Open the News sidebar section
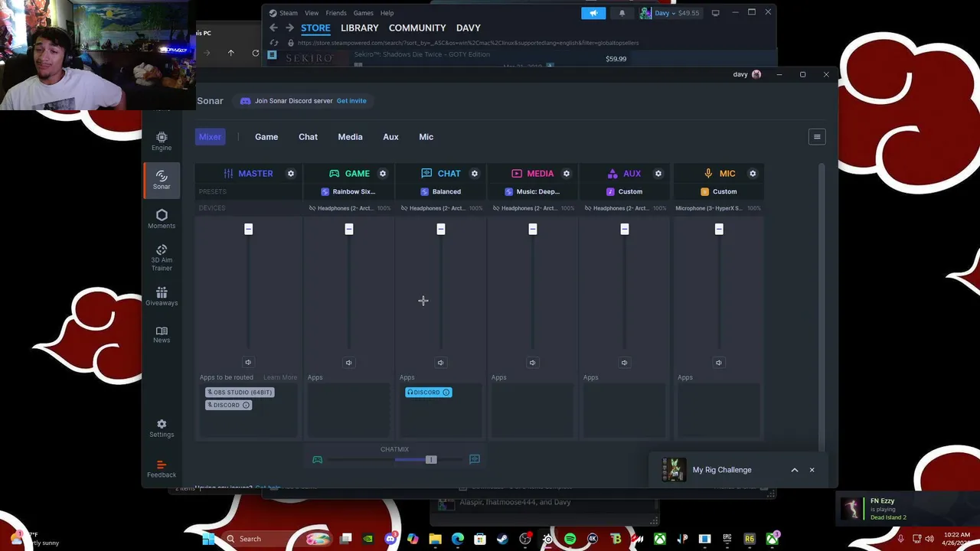The height and width of the screenshot is (551, 980). click(x=162, y=334)
